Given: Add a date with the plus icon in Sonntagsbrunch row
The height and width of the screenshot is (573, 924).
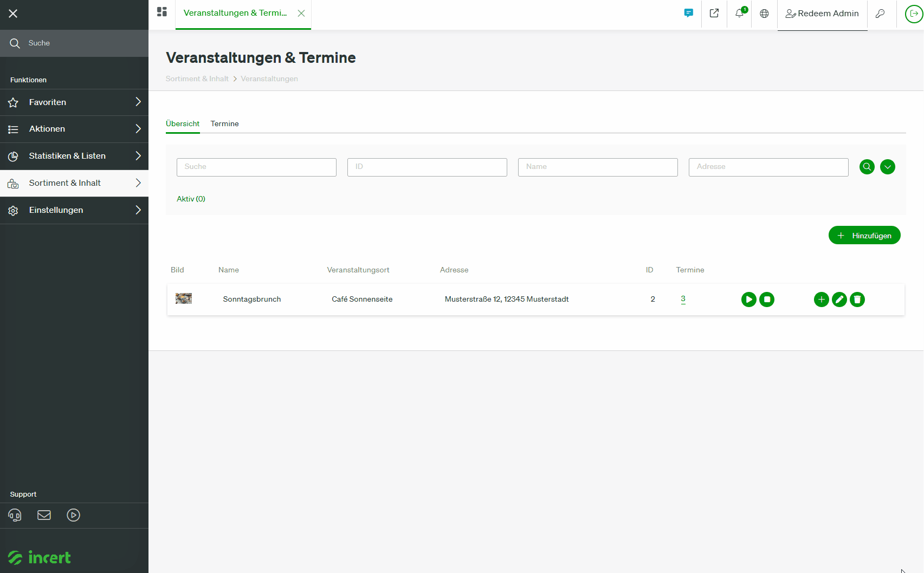Looking at the screenshot, I should pos(822,299).
